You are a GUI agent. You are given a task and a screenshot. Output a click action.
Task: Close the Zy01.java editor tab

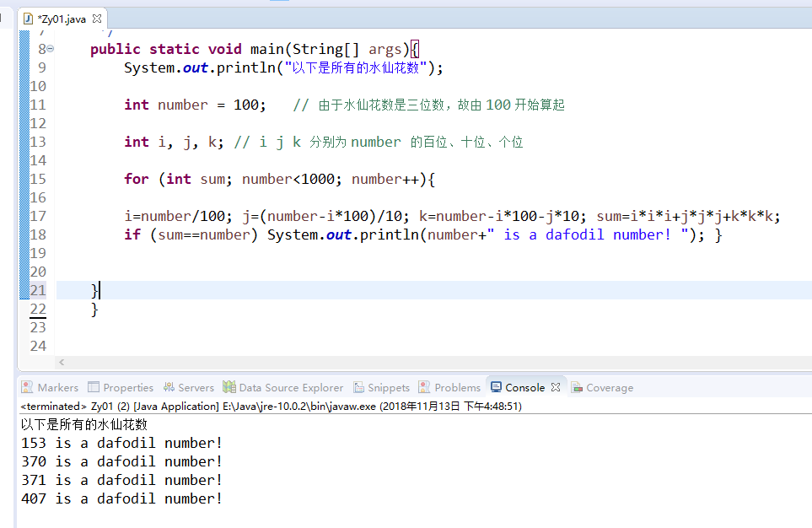(97, 19)
